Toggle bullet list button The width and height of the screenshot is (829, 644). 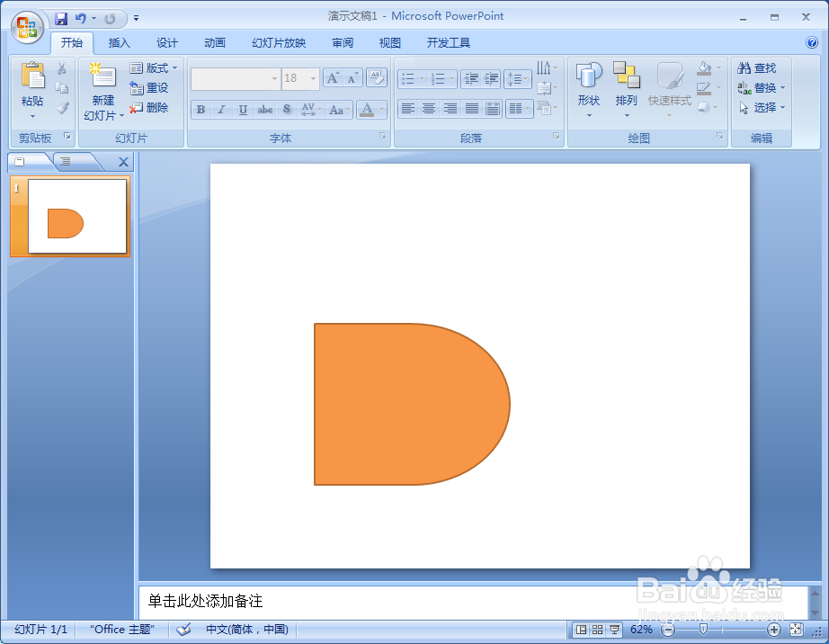[x=407, y=79]
